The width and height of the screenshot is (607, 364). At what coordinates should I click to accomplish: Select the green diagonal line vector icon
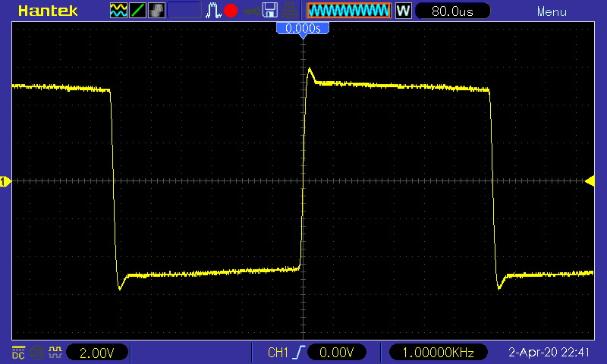click(137, 11)
